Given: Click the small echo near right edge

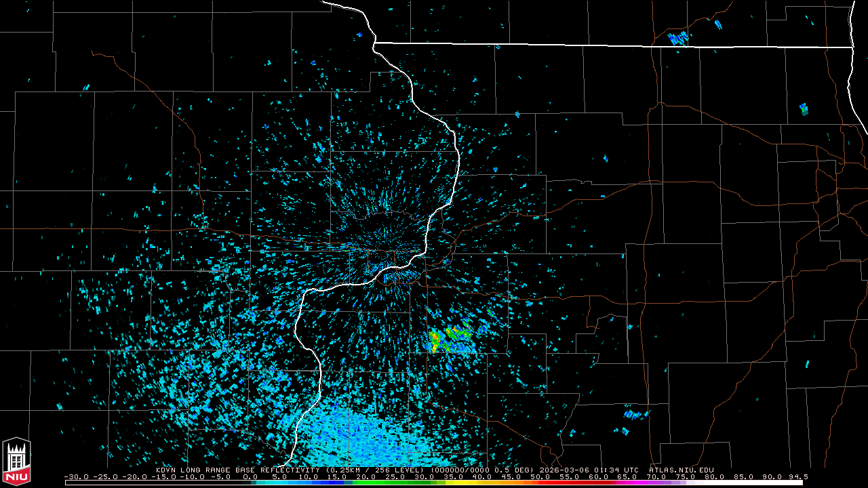Looking at the screenshot, I should pyautogui.click(x=804, y=108).
